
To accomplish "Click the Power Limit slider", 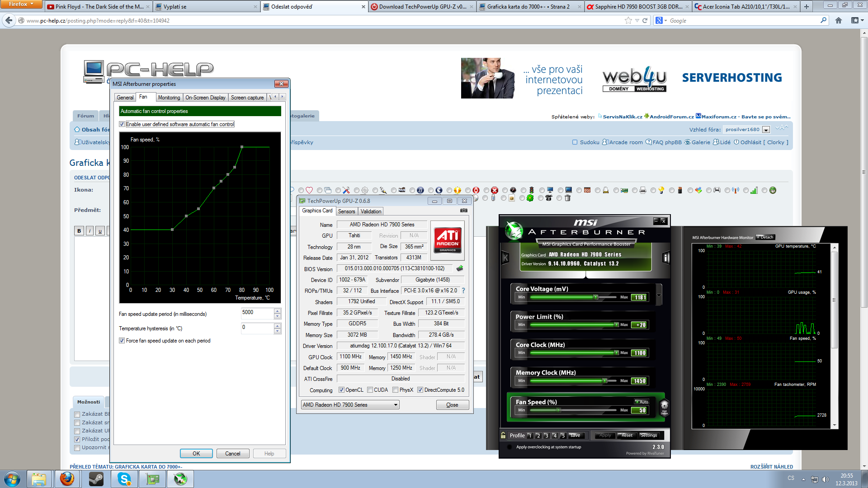I will pos(573,325).
